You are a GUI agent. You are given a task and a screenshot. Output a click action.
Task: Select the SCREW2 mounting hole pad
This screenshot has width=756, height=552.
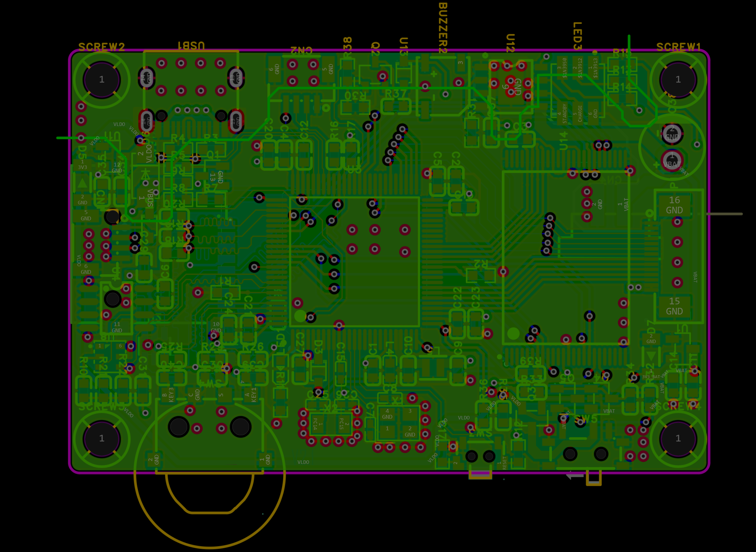pos(101,80)
